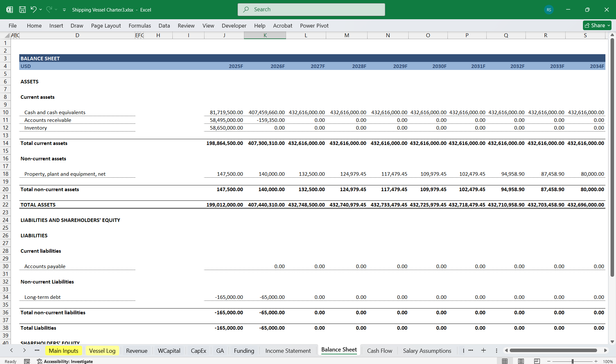616x364 pixels.
Task: Open the Formulas ribbon tab
Action: (x=140, y=26)
